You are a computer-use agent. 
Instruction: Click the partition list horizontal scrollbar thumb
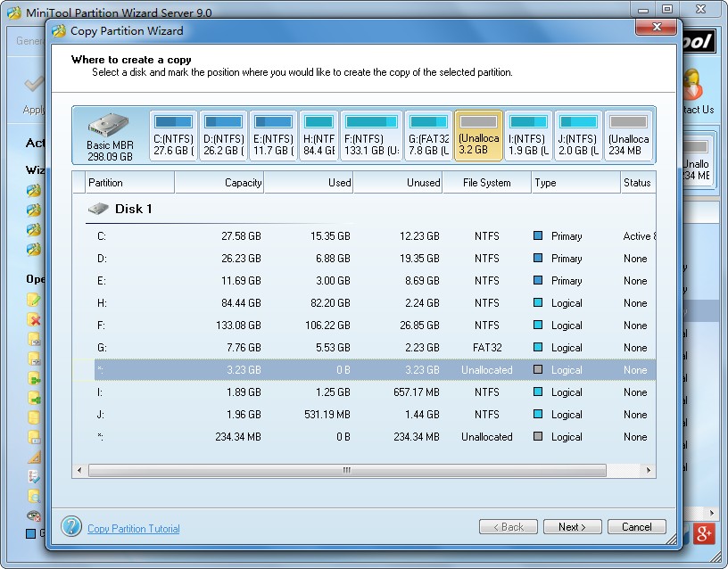[347, 470]
